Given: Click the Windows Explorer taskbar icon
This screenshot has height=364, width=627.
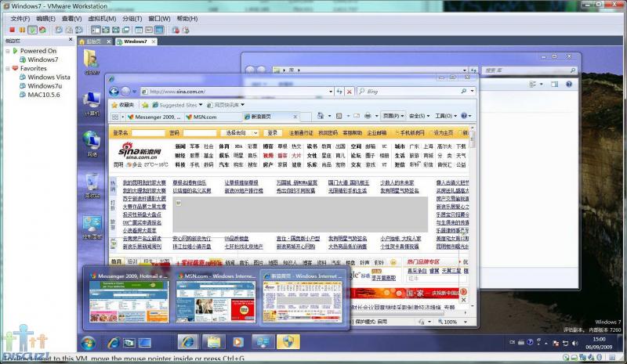Looking at the screenshot, I should click(x=214, y=342).
